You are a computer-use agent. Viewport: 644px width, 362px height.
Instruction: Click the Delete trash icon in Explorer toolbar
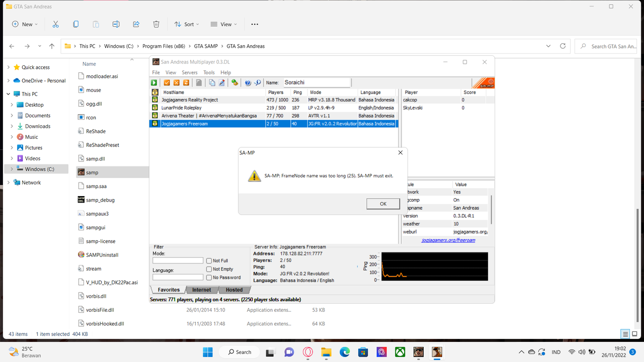tap(156, 24)
